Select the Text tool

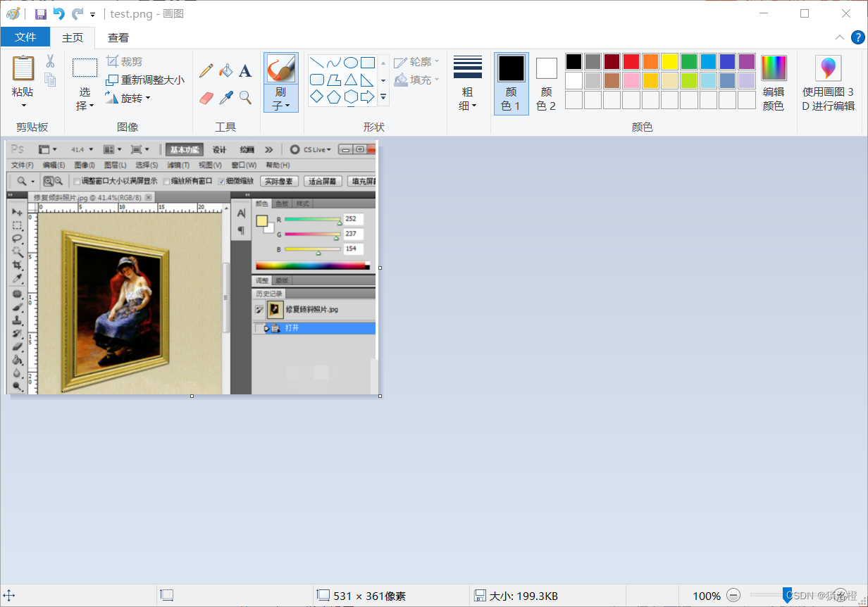pos(245,70)
